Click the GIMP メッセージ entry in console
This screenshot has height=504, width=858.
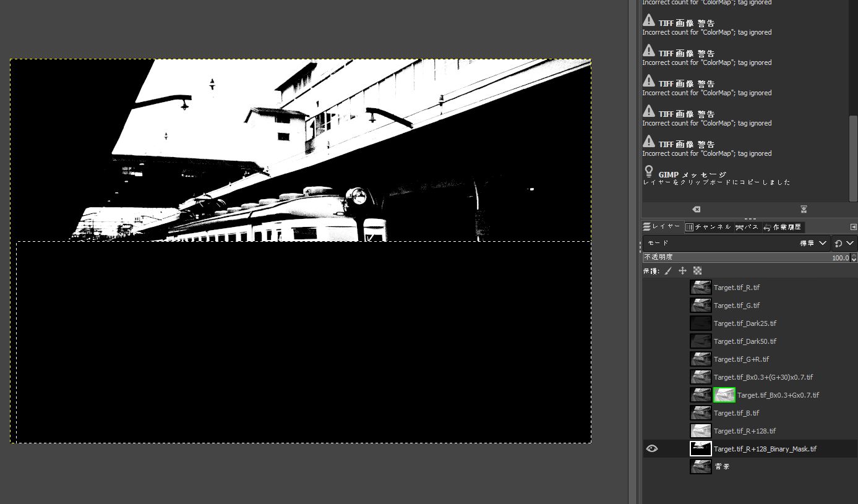click(x=692, y=175)
